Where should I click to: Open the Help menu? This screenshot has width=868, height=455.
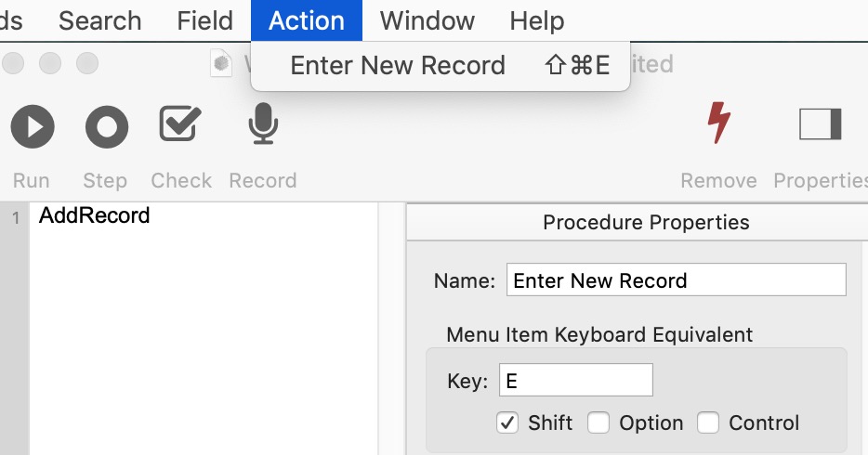click(537, 20)
